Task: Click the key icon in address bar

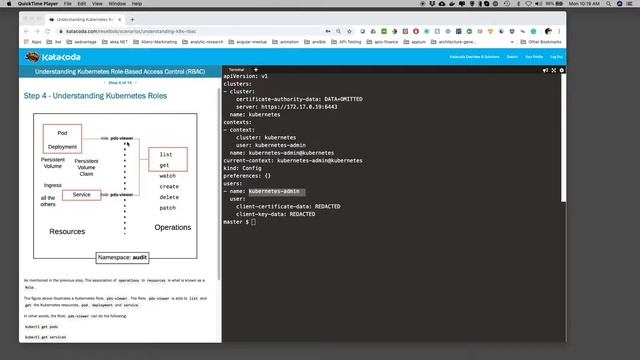Action: coord(328,31)
